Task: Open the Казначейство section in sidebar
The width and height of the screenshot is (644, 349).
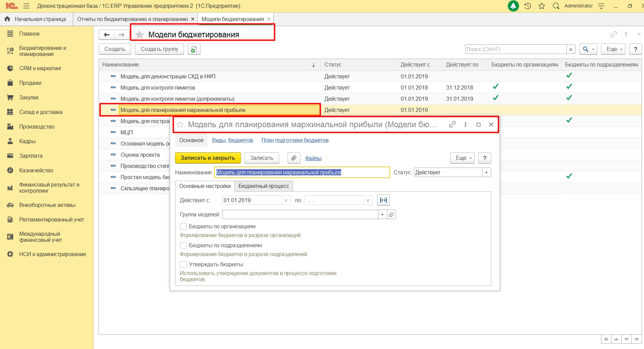Action: pyautogui.click(x=36, y=170)
